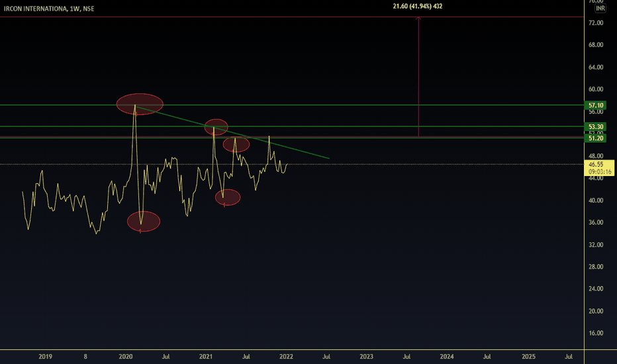
Task: Click the 2025 label on time axis
Action: pyautogui.click(x=528, y=357)
